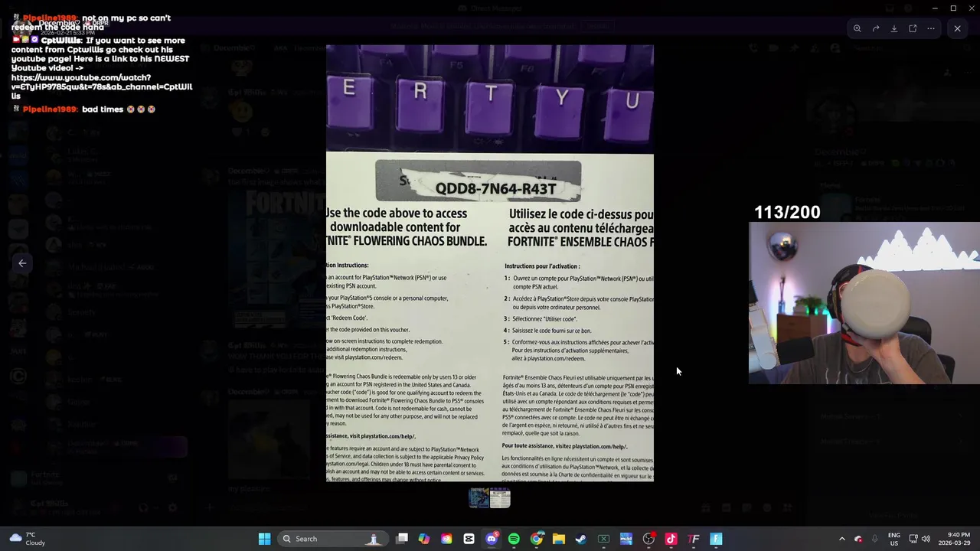Forward the image using the arrow icon
Screen dimensions: 980x551
(876, 28)
